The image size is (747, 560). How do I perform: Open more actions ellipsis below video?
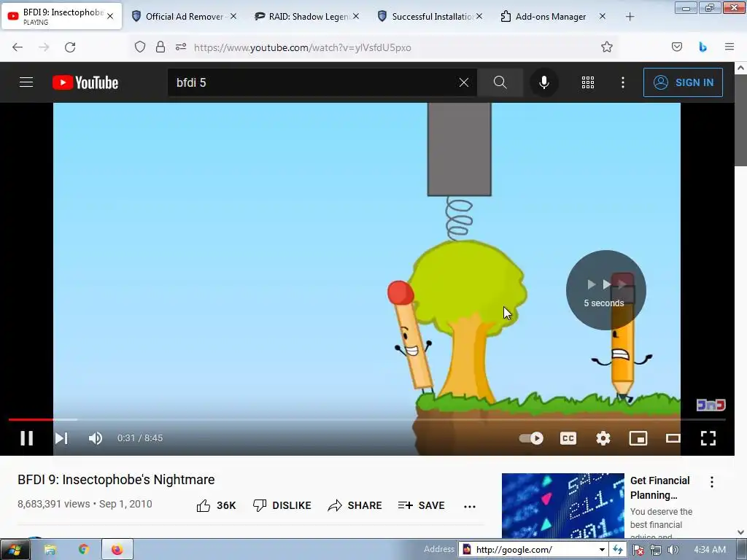coord(470,506)
